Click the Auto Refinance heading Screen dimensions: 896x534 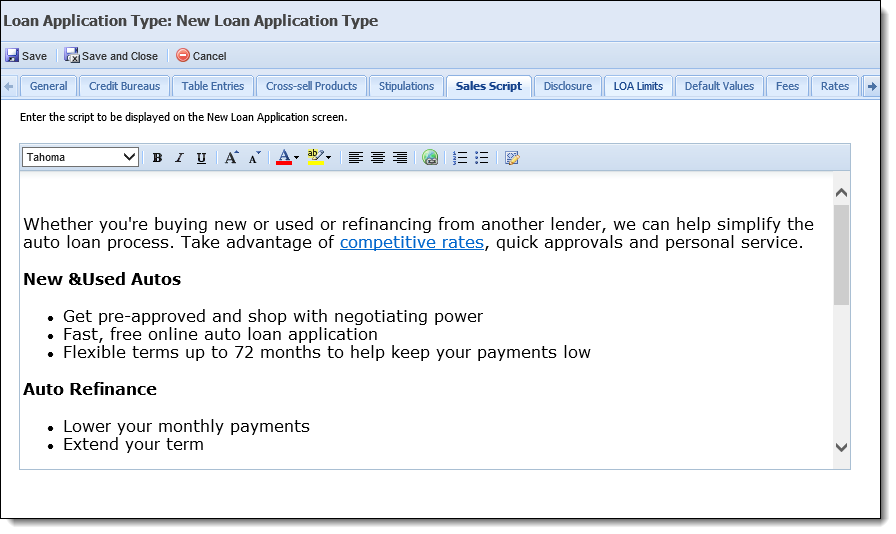(90, 389)
